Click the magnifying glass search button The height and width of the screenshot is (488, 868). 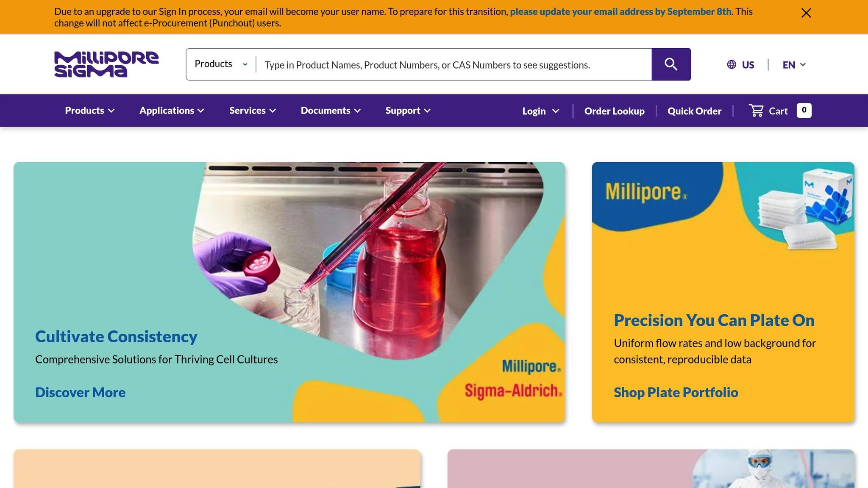[x=671, y=64]
